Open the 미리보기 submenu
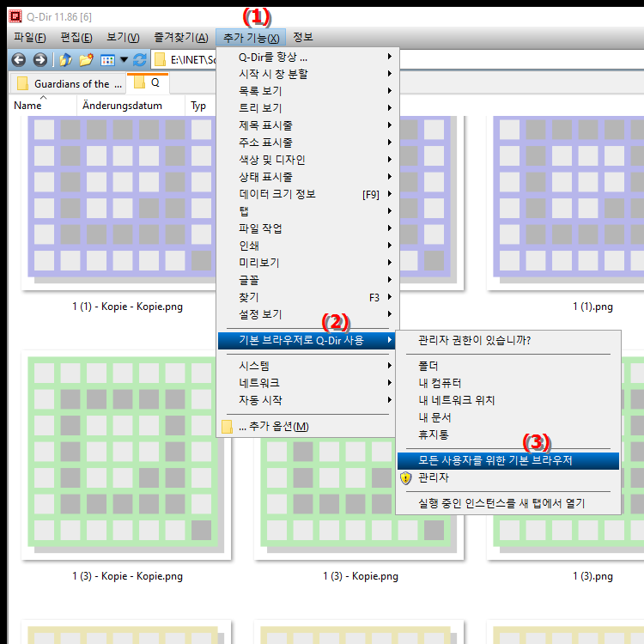 [307, 263]
